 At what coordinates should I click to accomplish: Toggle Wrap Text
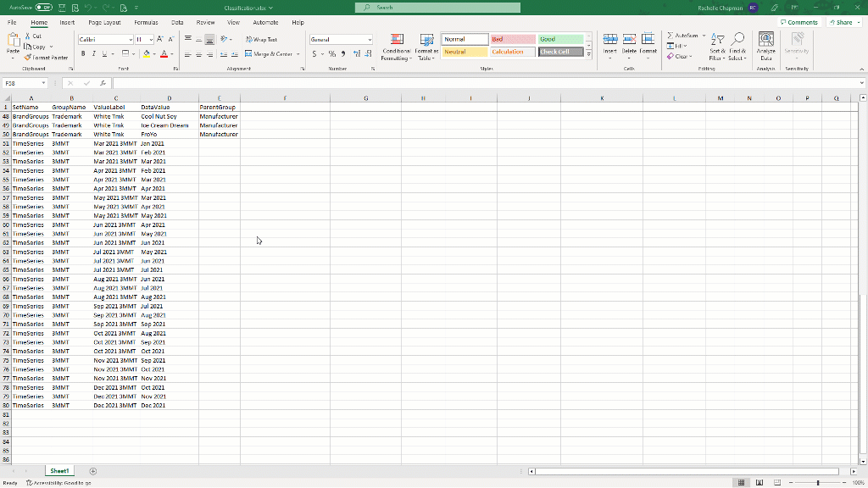pos(261,40)
